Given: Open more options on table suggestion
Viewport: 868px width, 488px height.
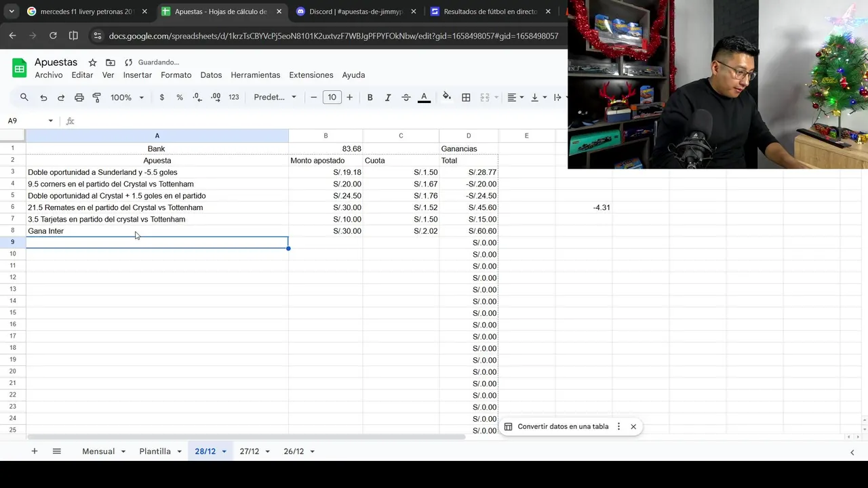Looking at the screenshot, I should (x=618, y=427).
